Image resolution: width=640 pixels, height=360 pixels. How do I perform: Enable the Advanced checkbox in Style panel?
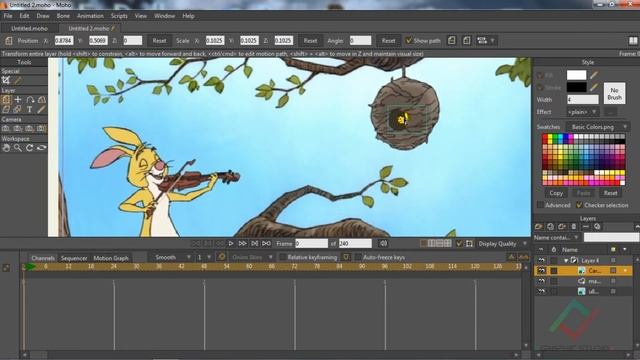tap(540, 205)
